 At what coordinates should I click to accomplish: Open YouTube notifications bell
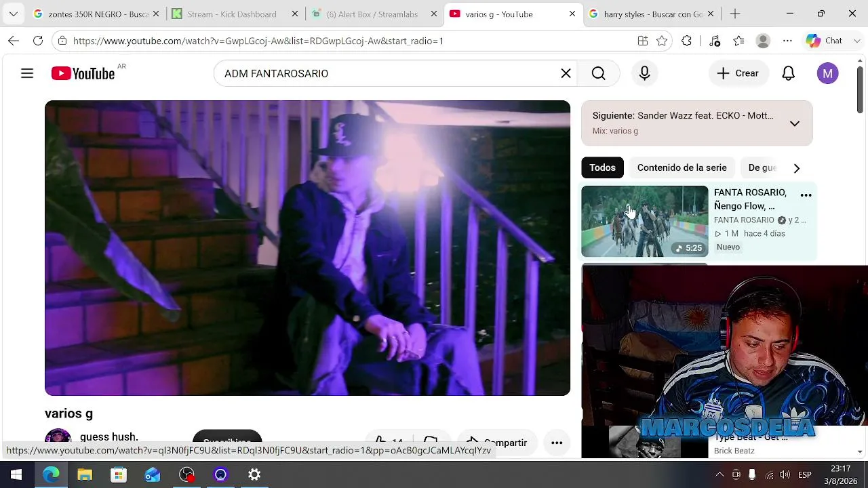[x=788, y=73]
